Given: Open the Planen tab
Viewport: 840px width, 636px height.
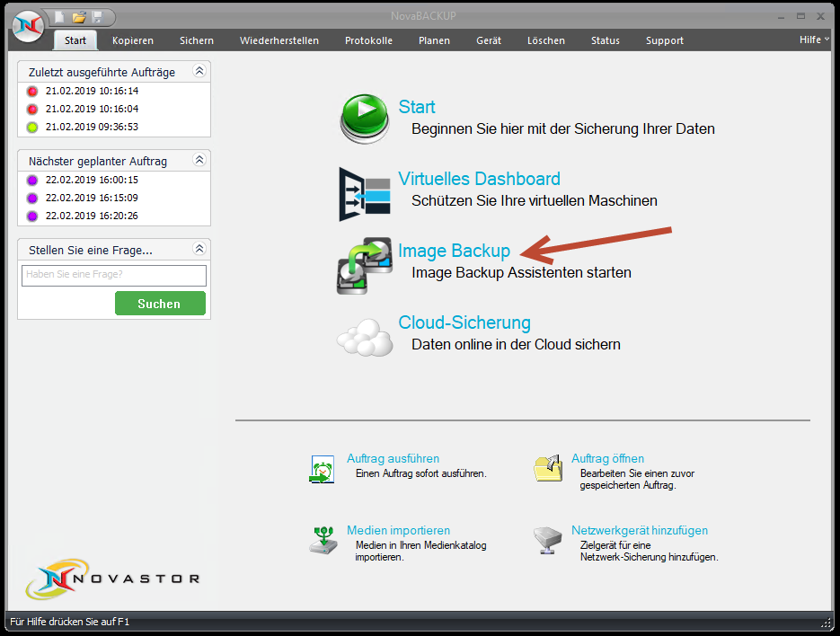Looking at the screenshot, I should 435,40.
